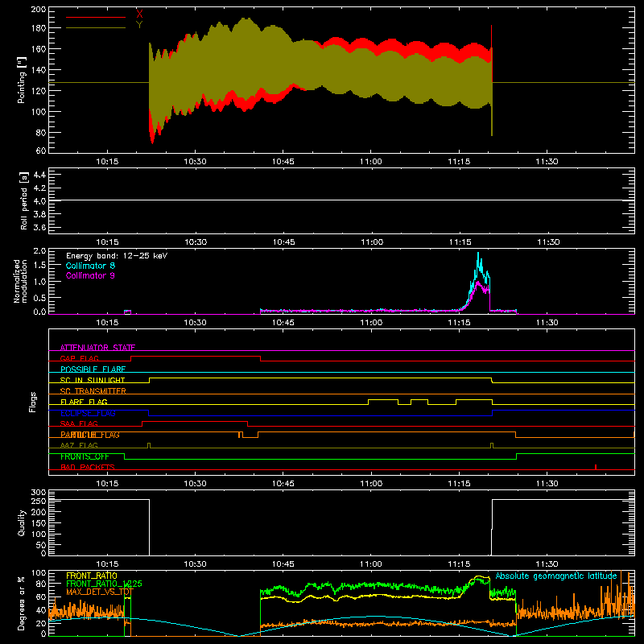Click the 200 tick on Pointing axis
The height and width of the screenshot is (644, 644).
(x=39, y=9)
